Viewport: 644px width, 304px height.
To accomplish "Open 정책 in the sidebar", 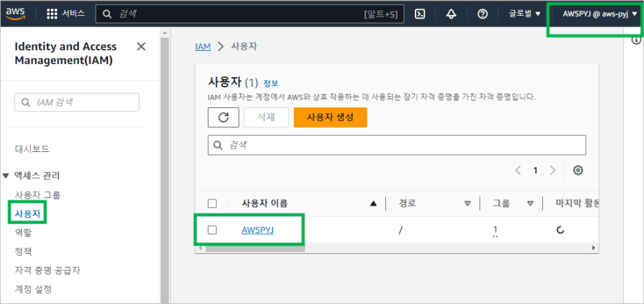I will [x=23, y=252].
